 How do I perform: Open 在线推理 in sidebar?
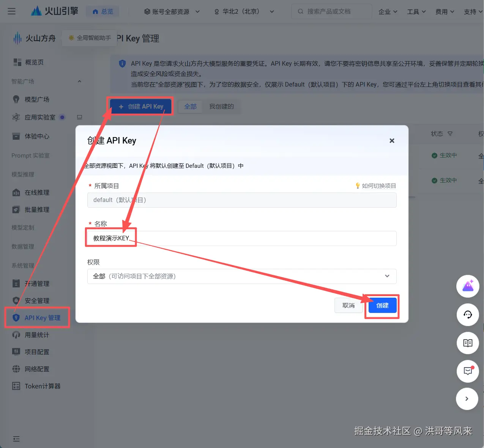click(37, 192)
